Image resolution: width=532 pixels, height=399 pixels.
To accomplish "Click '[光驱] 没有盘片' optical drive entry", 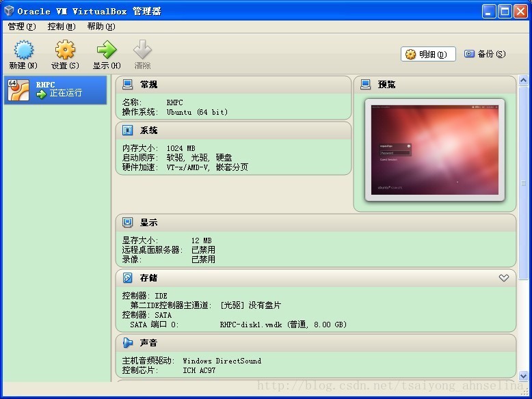I will (x=251, y=305).
